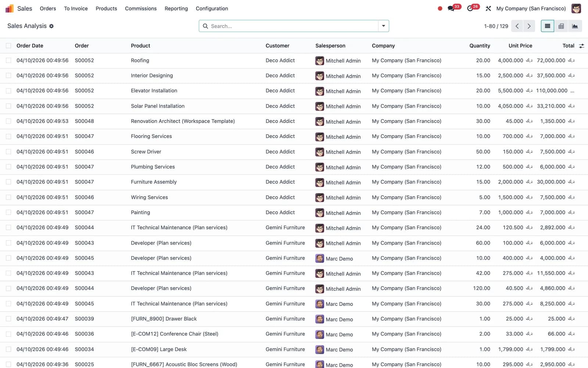Click the 1-80 / 129 pager counter
The image size is (588, 368).
point(496,26)
